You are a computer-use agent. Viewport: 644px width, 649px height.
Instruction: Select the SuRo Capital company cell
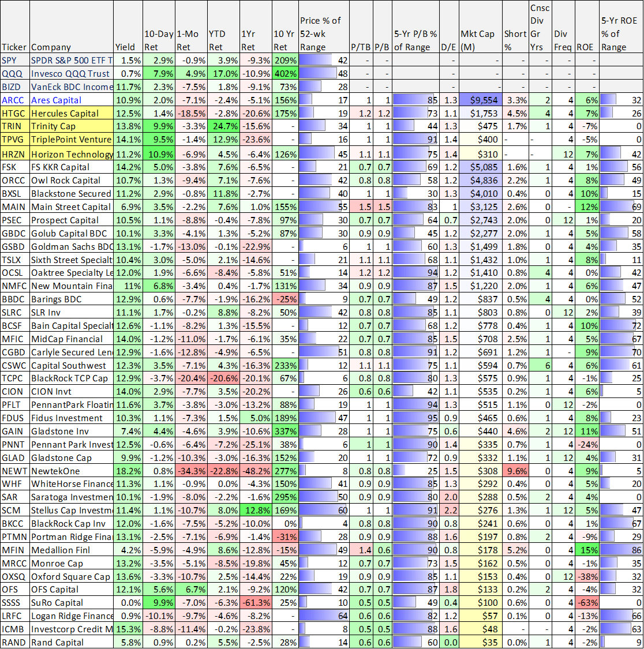(71, 603)
